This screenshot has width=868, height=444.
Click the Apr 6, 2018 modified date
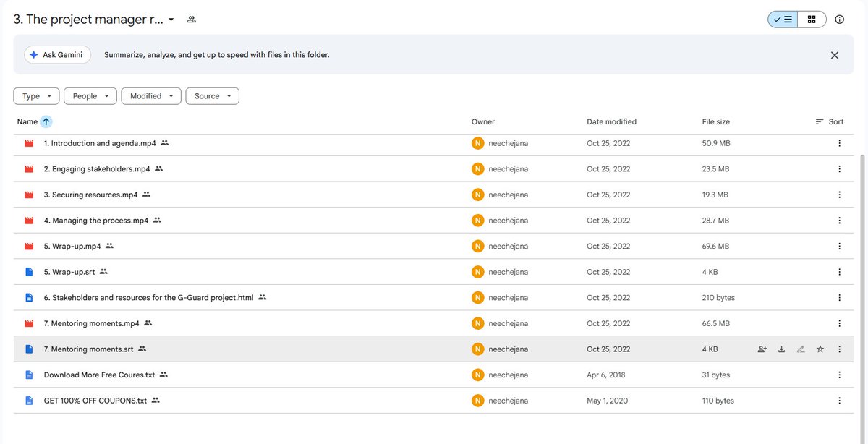(606, 375)
